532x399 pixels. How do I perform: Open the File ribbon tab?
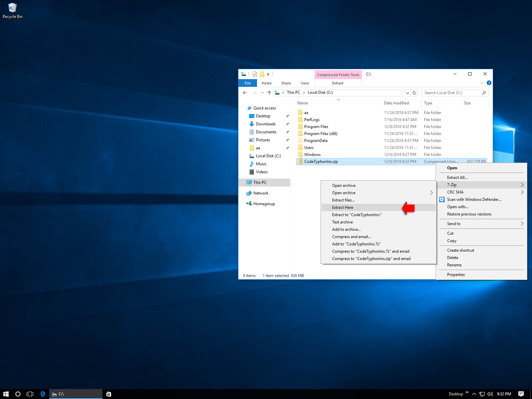(248, 83)
